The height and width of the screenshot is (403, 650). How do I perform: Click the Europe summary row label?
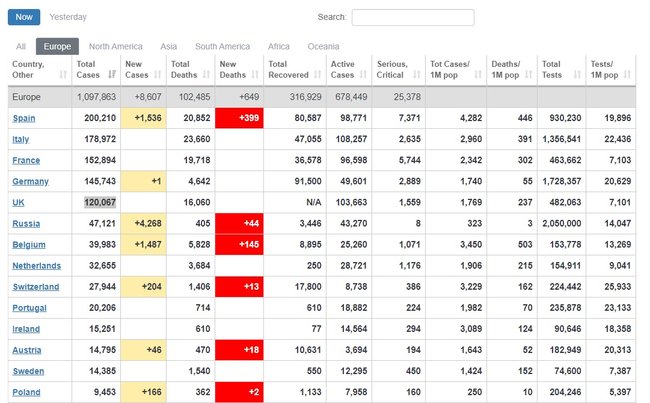click(27, 97)
